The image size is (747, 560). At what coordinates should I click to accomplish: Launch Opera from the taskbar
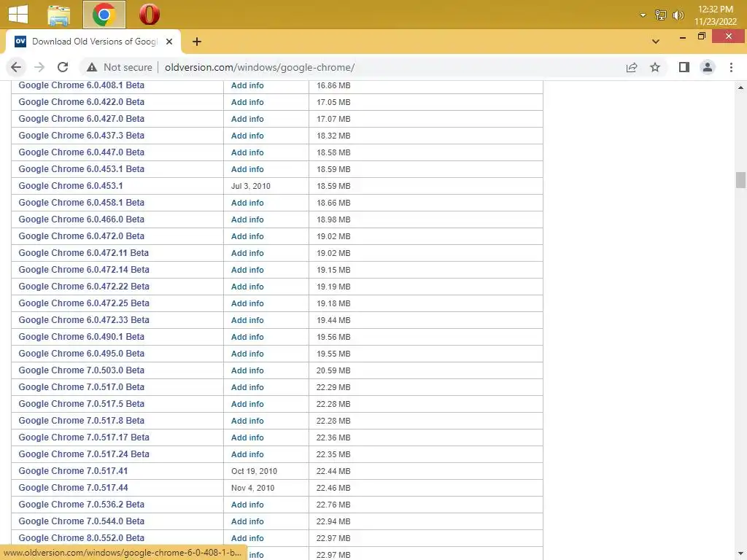149,15
